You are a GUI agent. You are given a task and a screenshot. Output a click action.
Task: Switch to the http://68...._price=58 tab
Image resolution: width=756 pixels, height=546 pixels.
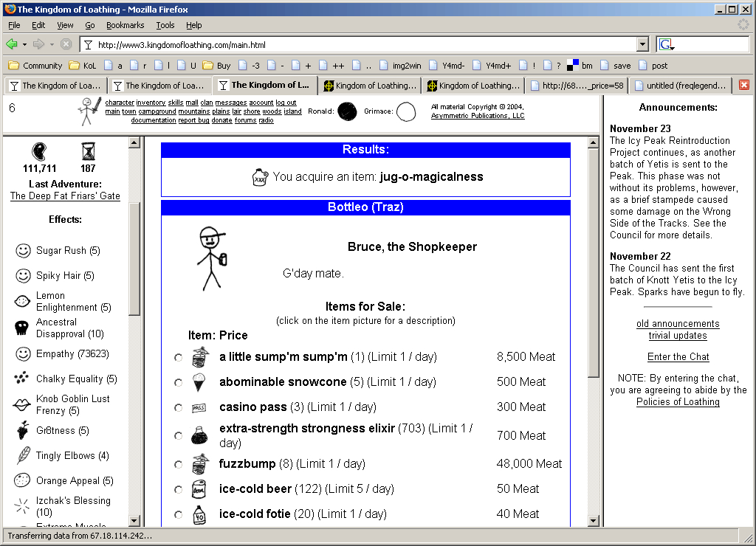pyautogui.click(x=577, y=86)
